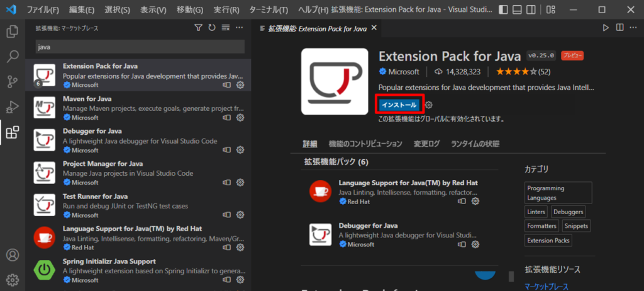Click the Microsoft publisher link in header
Screen dimensions: 644x291
pyautogui.click(x=404, y=72)
